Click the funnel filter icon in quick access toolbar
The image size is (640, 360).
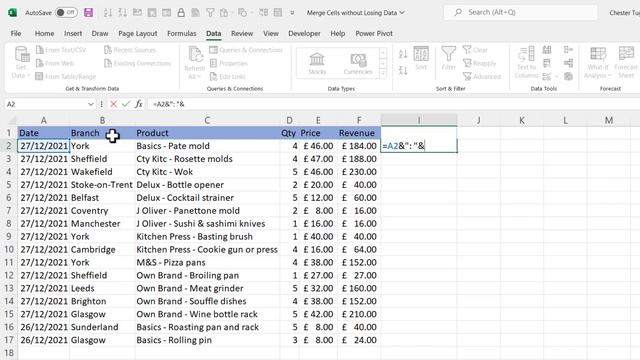click(210, 13)
